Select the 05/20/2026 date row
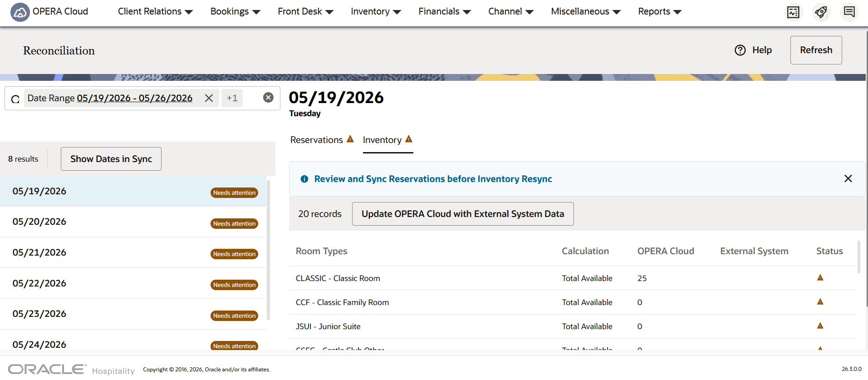The width and height of the screenshot is (868, 380). coord(133,222)
